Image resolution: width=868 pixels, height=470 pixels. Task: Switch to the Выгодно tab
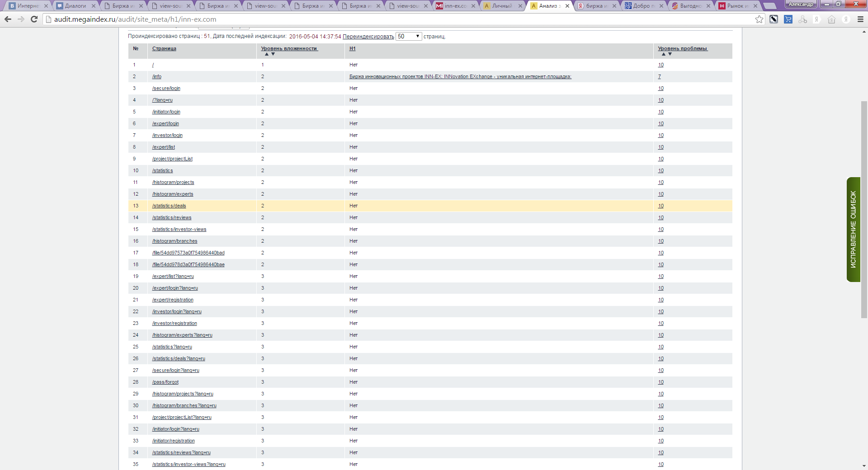[690, 6]
